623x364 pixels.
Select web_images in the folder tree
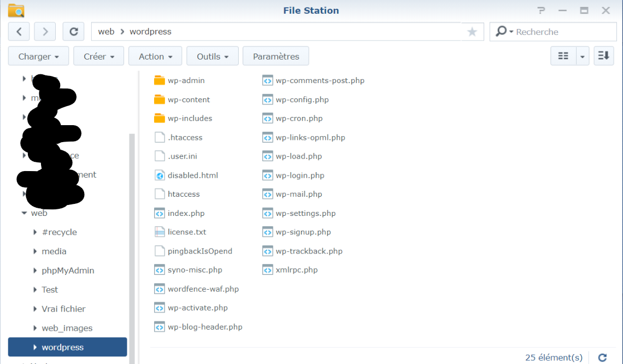coord(67,328)
